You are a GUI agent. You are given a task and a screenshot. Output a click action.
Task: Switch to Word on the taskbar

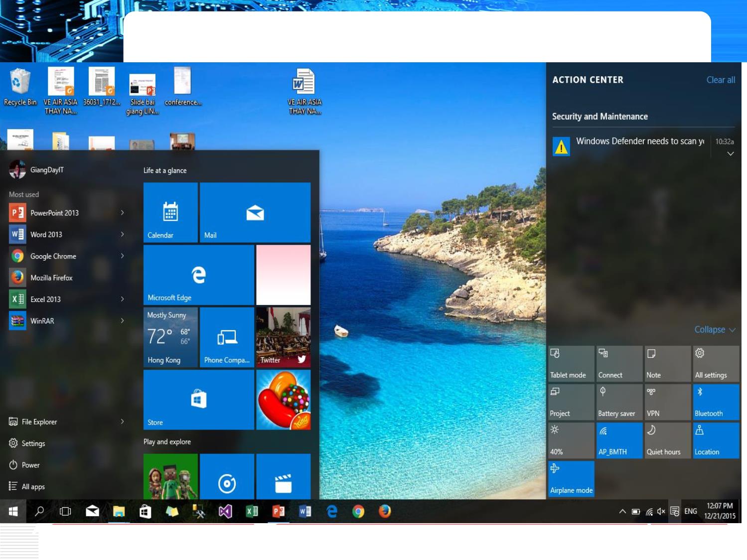[305, 511]
